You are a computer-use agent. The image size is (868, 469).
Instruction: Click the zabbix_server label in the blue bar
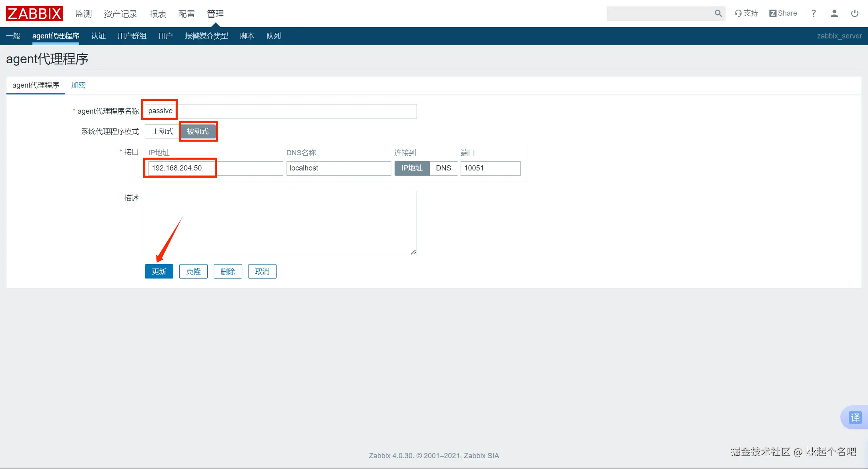pyautogui.click(x=839, y=36)
